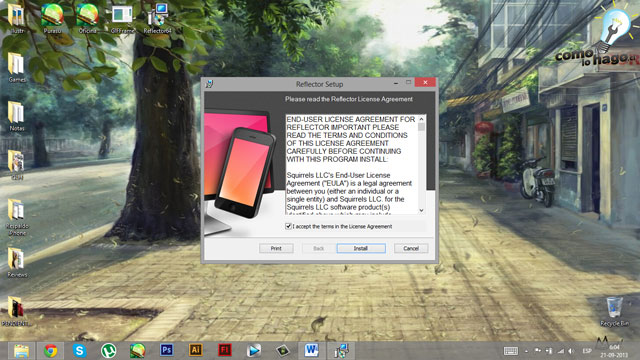Select the Games folder on desktop
The height and width of the screenshot is (360, 640).
point(17,68)
